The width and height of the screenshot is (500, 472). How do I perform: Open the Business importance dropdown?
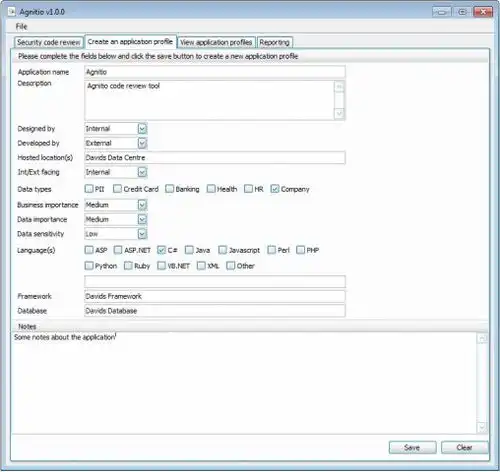coord(142,205)
